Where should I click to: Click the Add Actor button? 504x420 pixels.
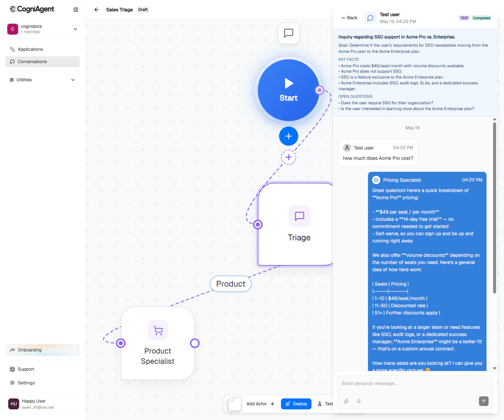(261, 404)
